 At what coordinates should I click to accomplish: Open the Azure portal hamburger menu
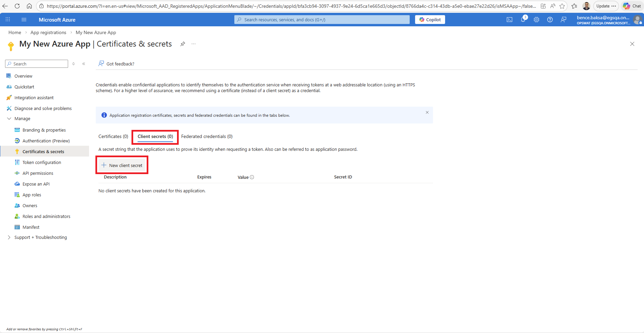[24, 20]
